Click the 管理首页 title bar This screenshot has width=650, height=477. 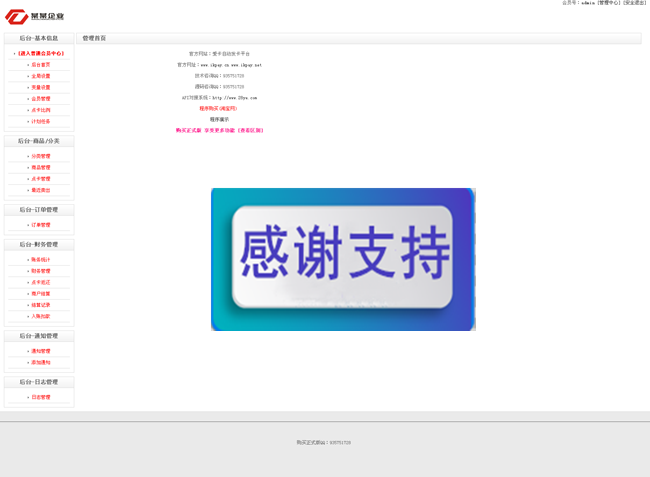[359, 38]
